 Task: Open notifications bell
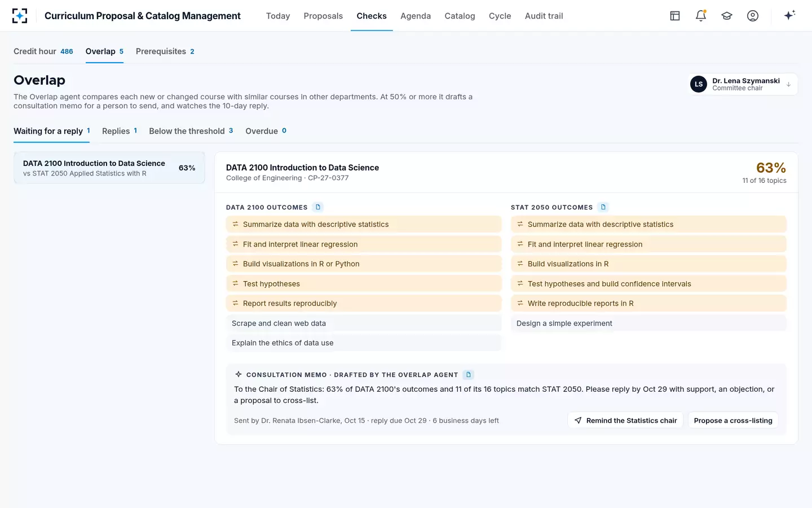(x=701, y=16)
